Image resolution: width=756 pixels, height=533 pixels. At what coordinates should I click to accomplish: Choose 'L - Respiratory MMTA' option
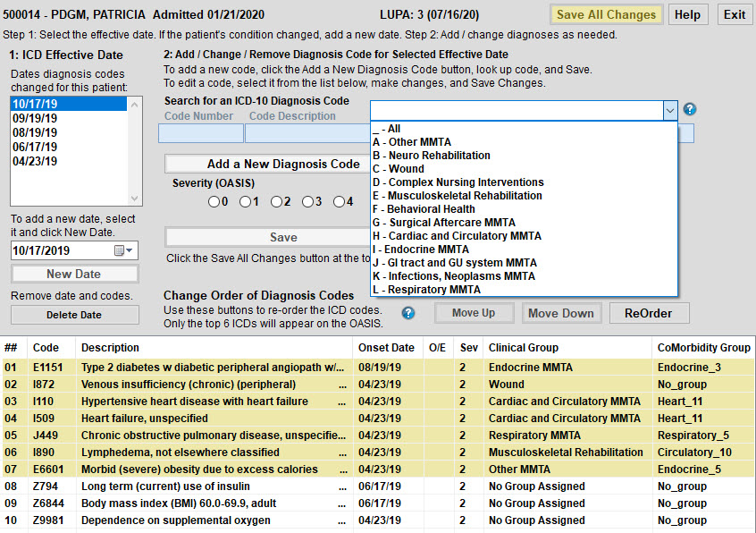524,290
